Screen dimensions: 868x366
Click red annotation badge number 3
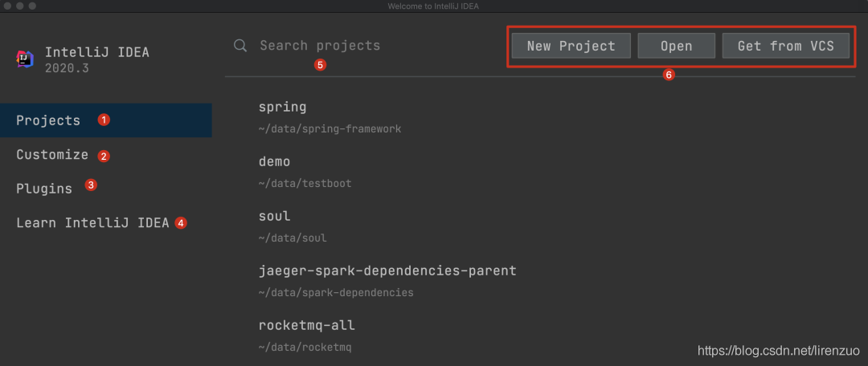pyautogui.click(x=91, y=185)
